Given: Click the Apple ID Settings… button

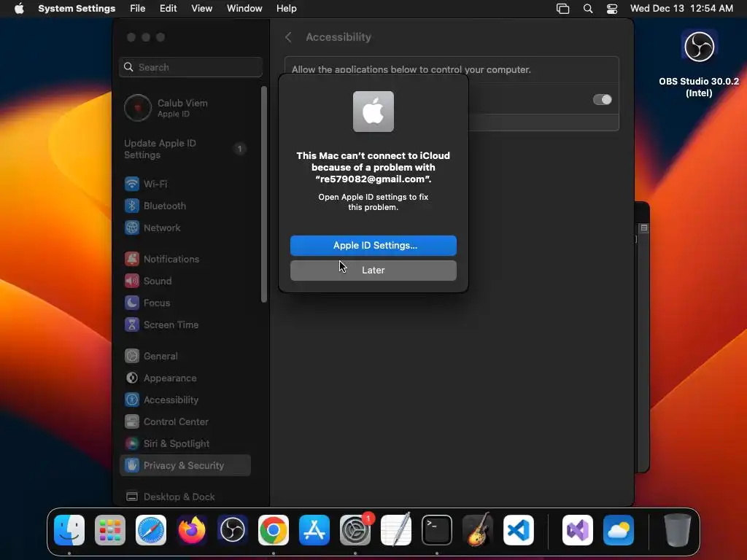Looking at the screenshot, I should tap(373, 245).
